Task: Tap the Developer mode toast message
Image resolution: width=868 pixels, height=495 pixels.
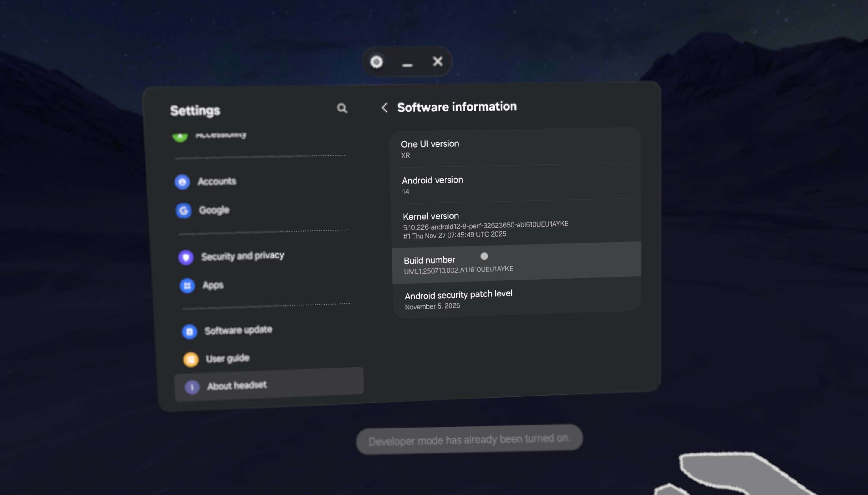Action: pyautogui.click(x=469, y=440)
